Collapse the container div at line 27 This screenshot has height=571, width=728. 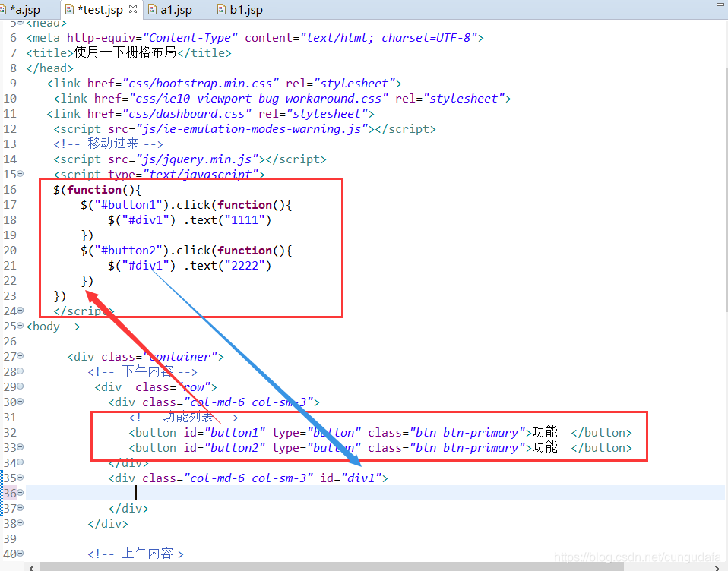coord(20,356)
